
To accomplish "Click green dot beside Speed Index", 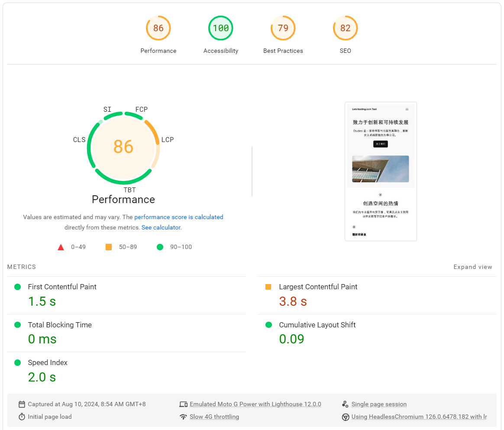I will pos(18,362).
